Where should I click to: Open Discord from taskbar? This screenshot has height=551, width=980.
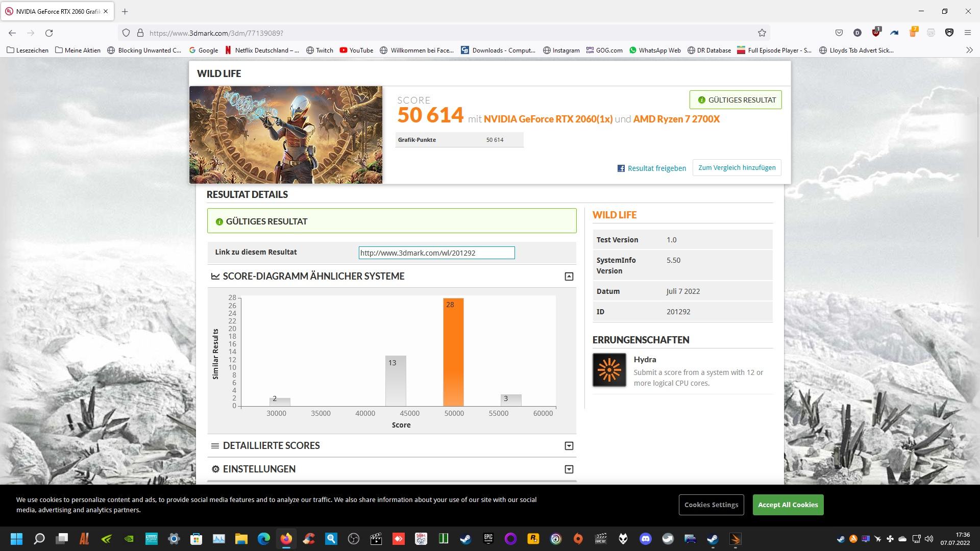pos(646,539)
